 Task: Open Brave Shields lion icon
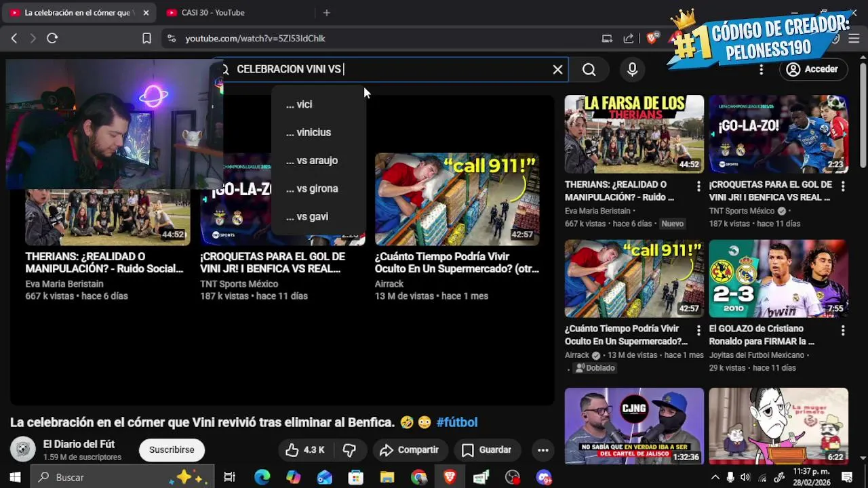tap(652, 39)
